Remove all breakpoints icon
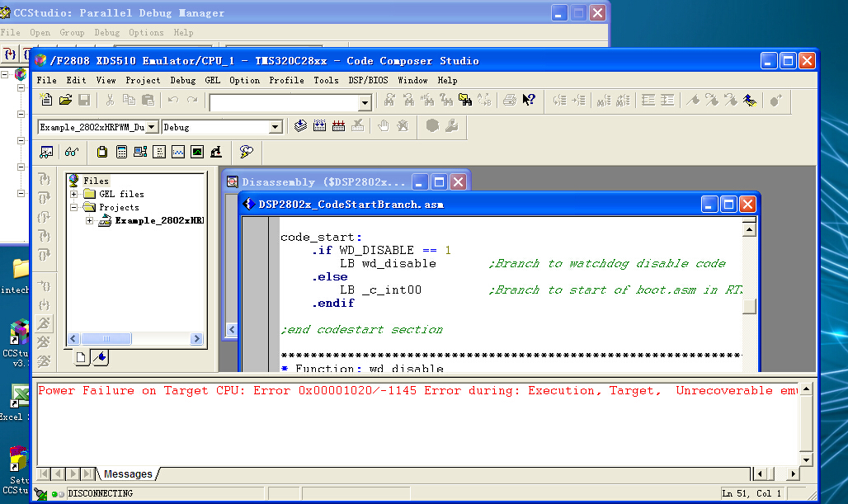 [403, 126]
